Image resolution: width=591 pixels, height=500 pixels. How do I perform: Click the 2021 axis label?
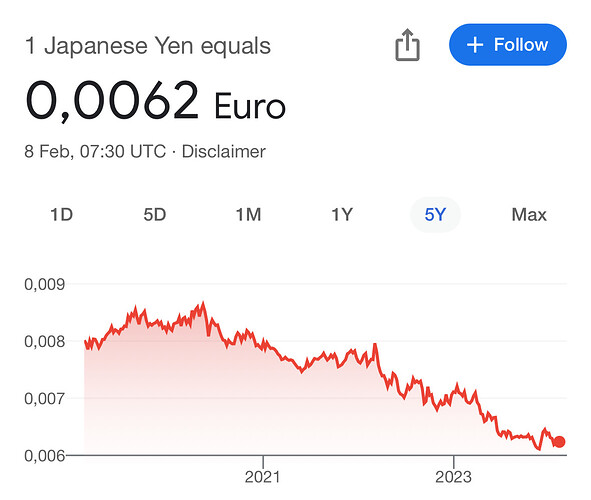pos(262,477)
